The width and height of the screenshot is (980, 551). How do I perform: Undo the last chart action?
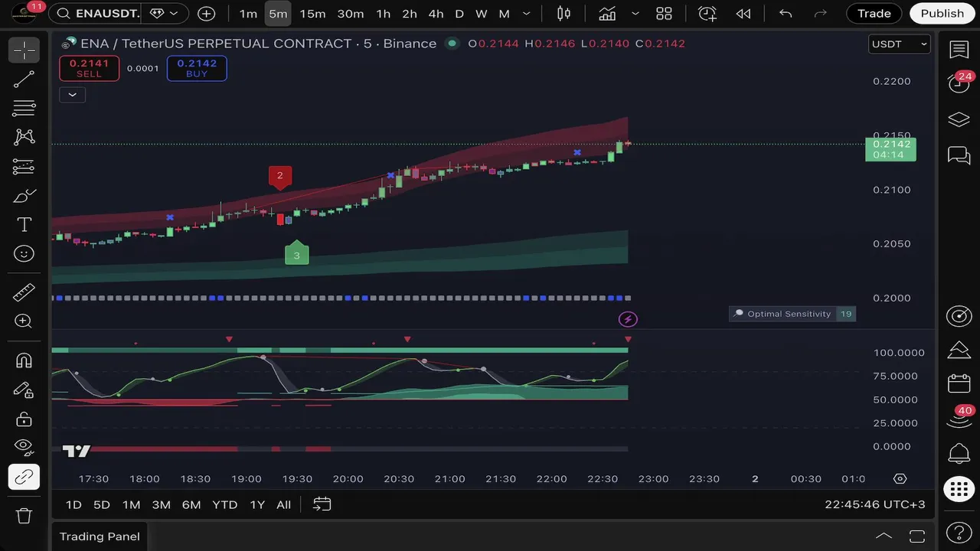coord(786,13)
